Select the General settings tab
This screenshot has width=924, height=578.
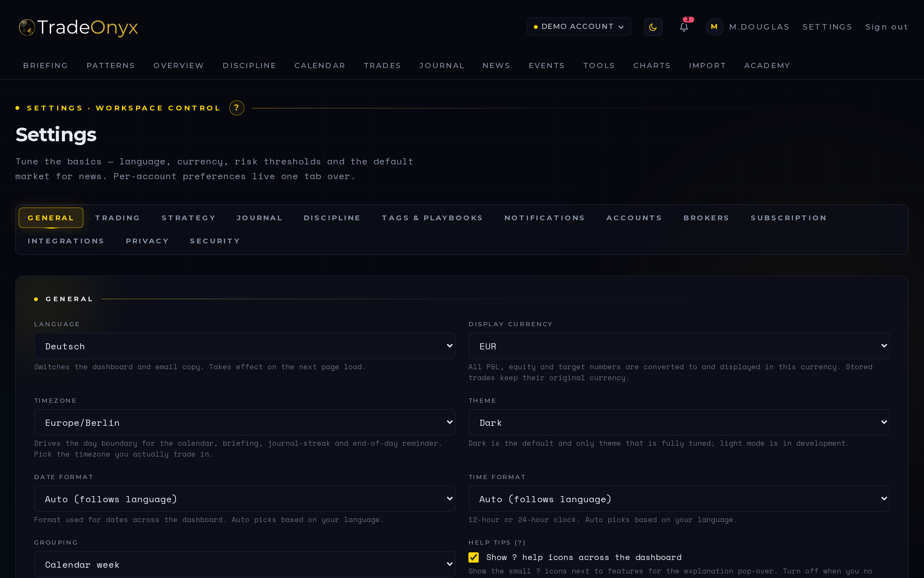click(51, 218)
